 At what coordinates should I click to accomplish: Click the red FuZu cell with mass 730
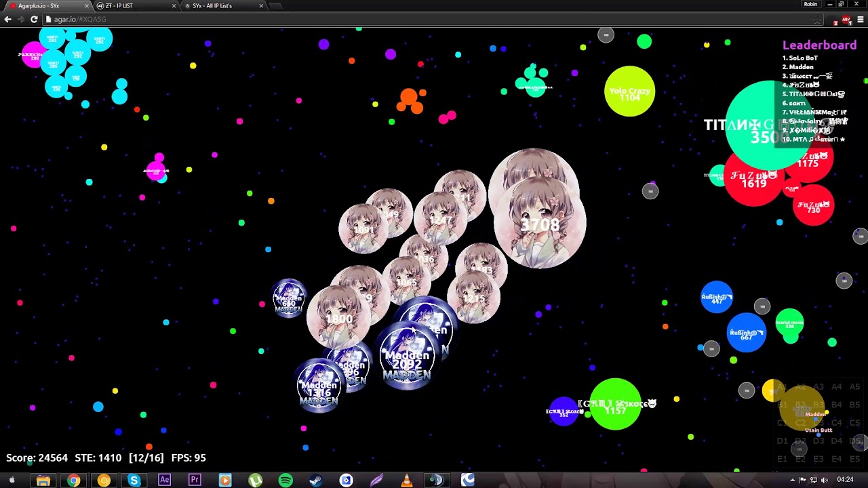813,205
